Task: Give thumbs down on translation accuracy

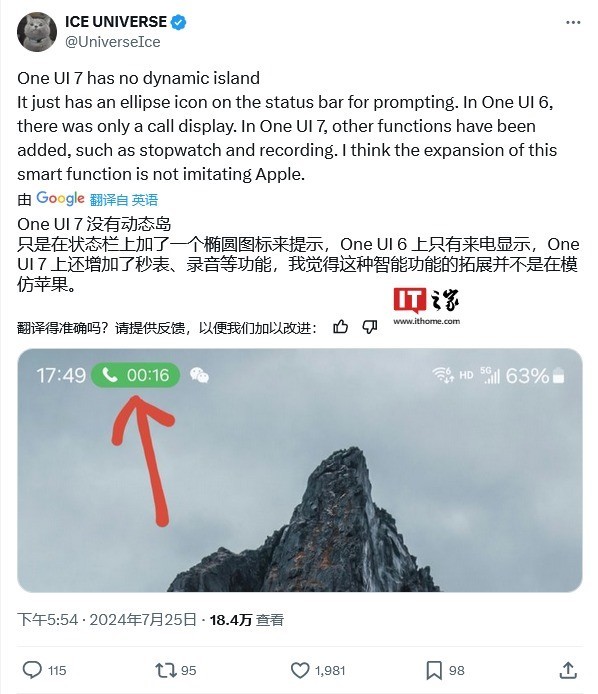Action: click(x=370, y=327)
